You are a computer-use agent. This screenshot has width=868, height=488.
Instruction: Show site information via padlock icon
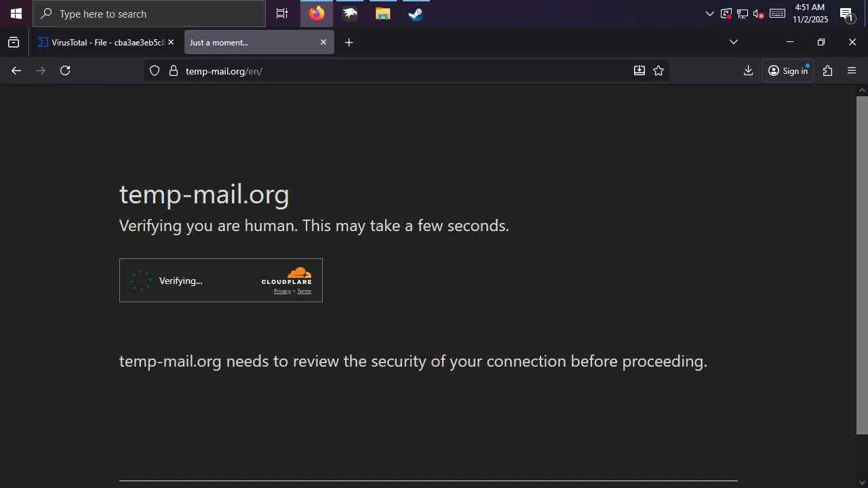(x=173, y=70)
